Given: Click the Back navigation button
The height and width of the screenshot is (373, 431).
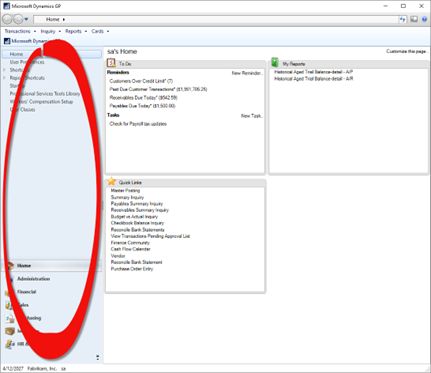Looking at the screenshot, I should 7,19.
